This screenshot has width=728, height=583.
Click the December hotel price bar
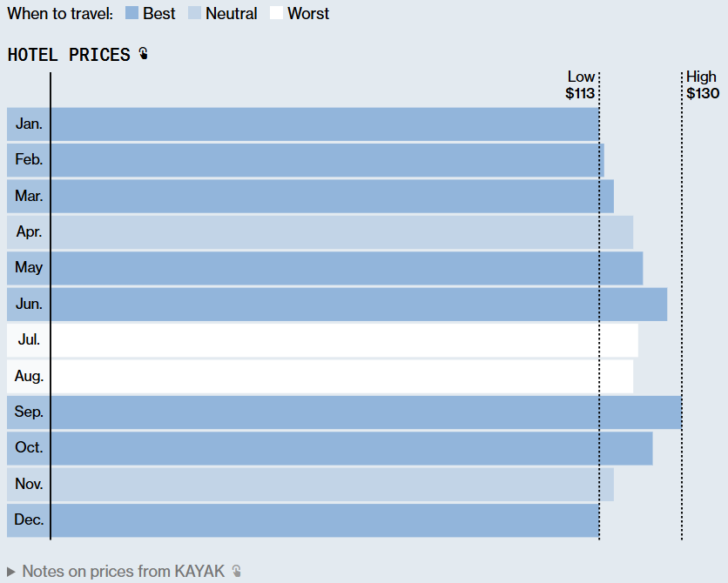click(x=324, y=520)
